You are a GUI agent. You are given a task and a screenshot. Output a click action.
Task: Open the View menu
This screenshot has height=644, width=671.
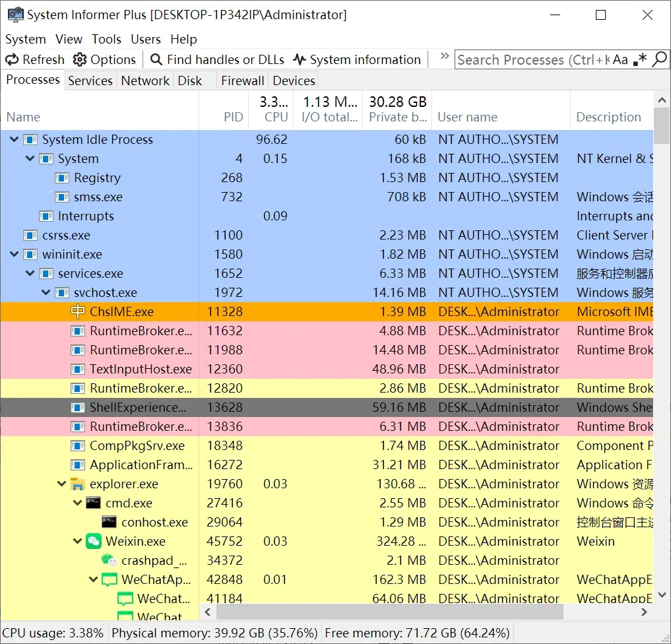[69, 39]
